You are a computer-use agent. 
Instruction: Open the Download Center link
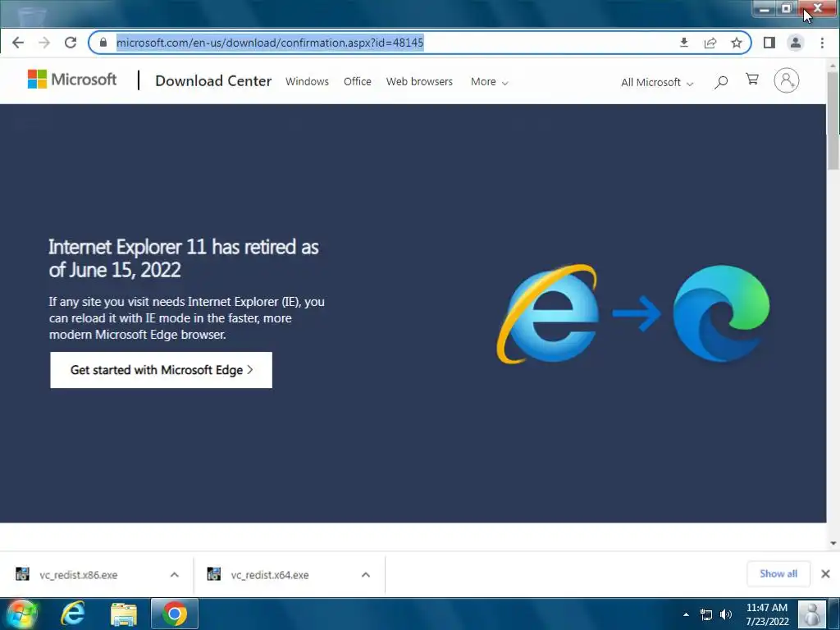[213, 81]
